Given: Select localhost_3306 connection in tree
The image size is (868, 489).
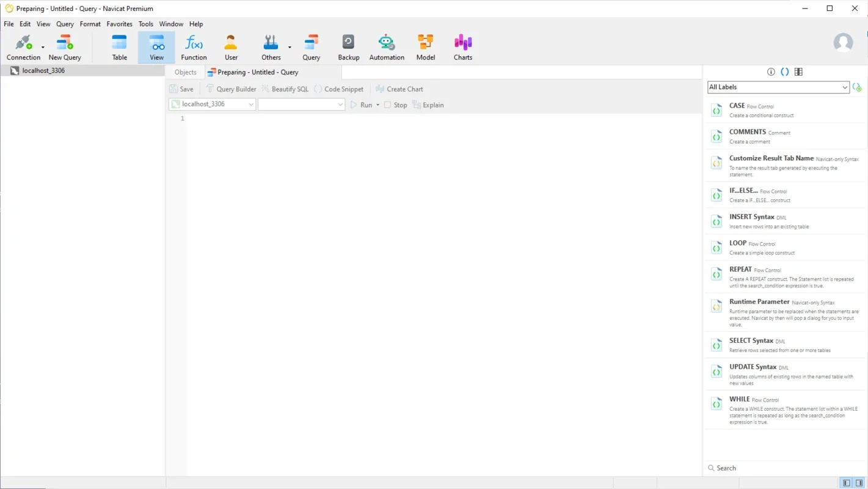Looking at the screenshot, I should point(82,70).
